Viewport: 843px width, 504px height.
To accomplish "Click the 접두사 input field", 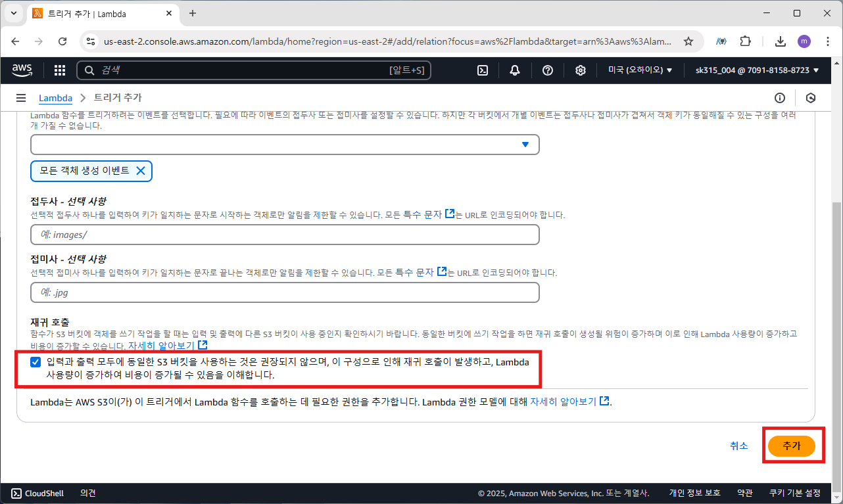I will 285,235.
